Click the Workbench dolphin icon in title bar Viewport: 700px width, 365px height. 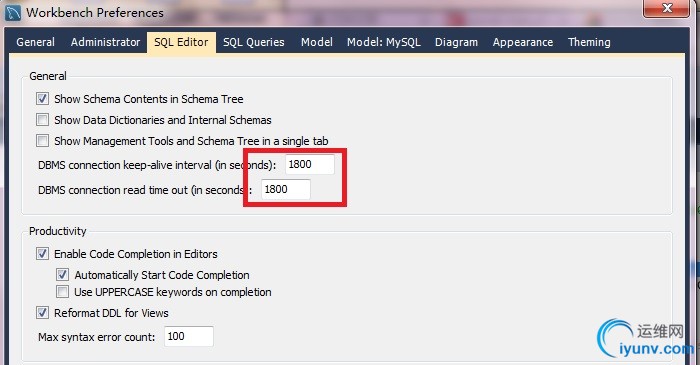tap(13, 12)
